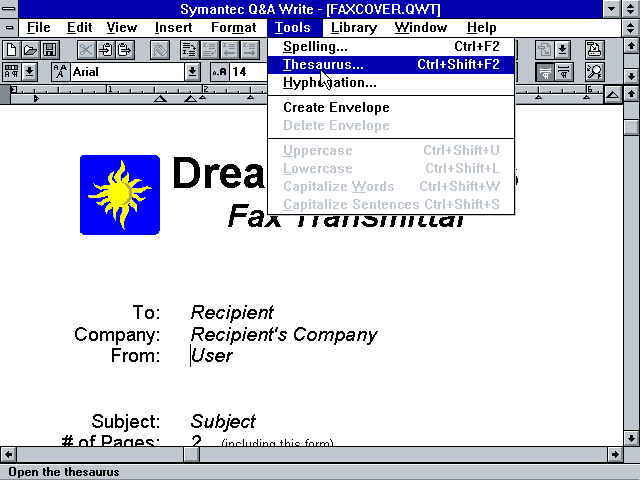Open the Edit menu
The image size is (640, 480).
[80, 27]
